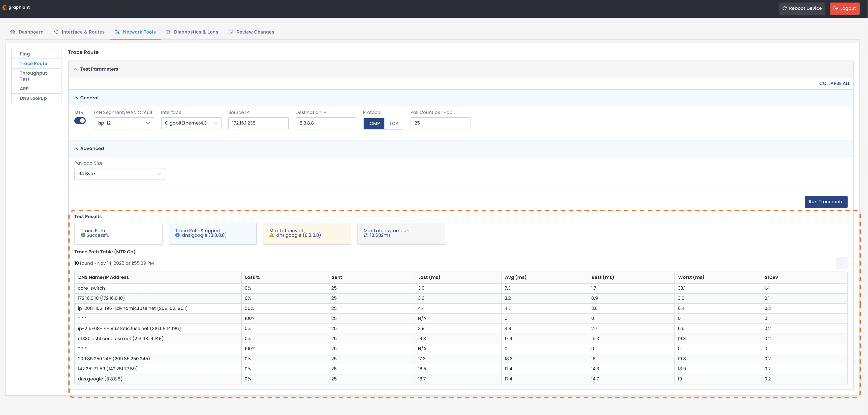Click the COLLAPSE ALL link

tap(834, 84)
